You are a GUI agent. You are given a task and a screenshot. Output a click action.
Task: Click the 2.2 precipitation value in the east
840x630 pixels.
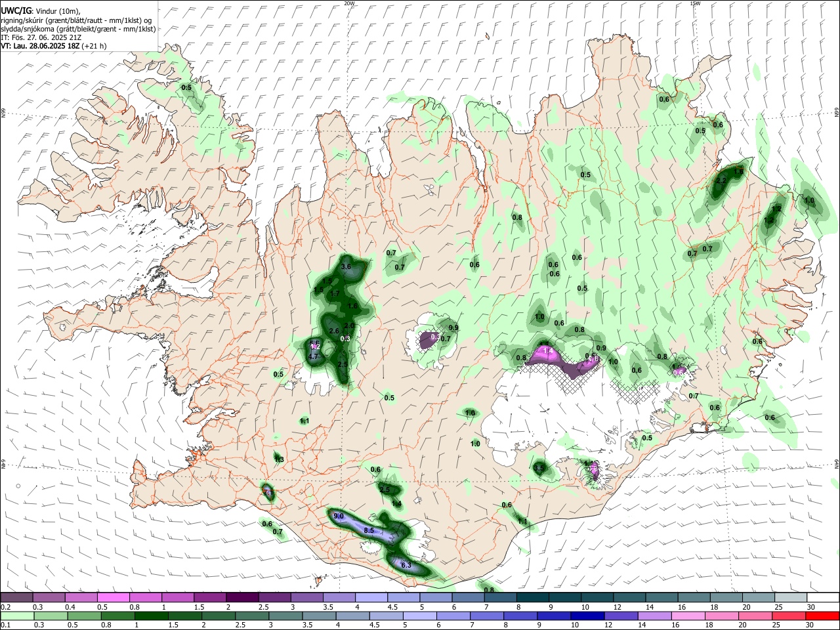pyautogui.click(x=721, y=180)
